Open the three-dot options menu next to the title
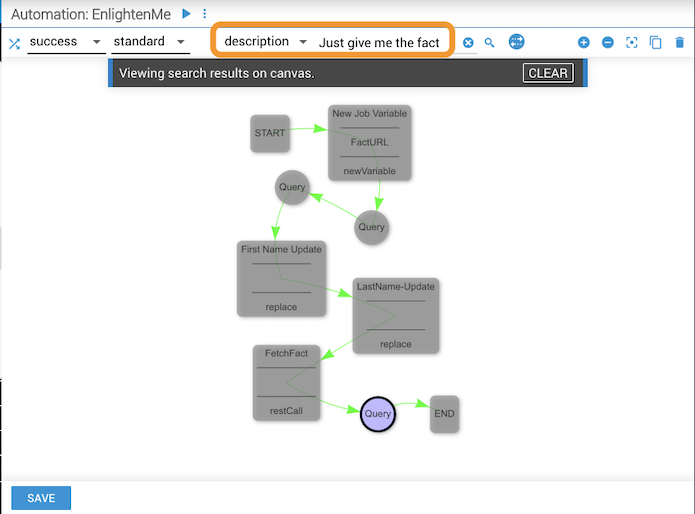 (204, 14)
